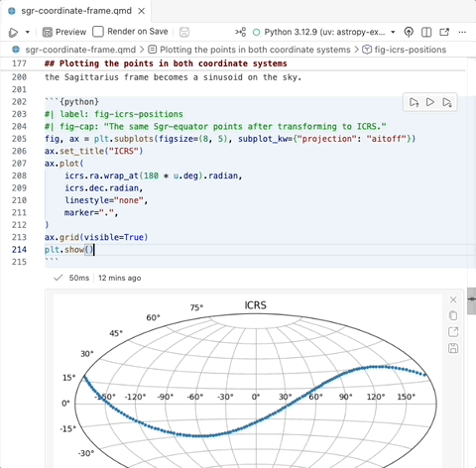Image resolution: width=476 pixels, height=468 pixels.
Task: Click the run cells above icon
Action: click(414, 102)
